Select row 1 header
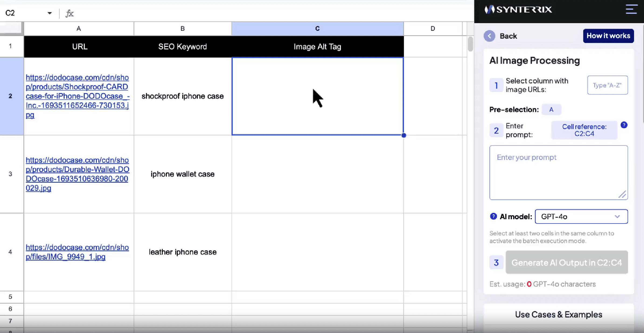The image size is (644, 333). 10,46
